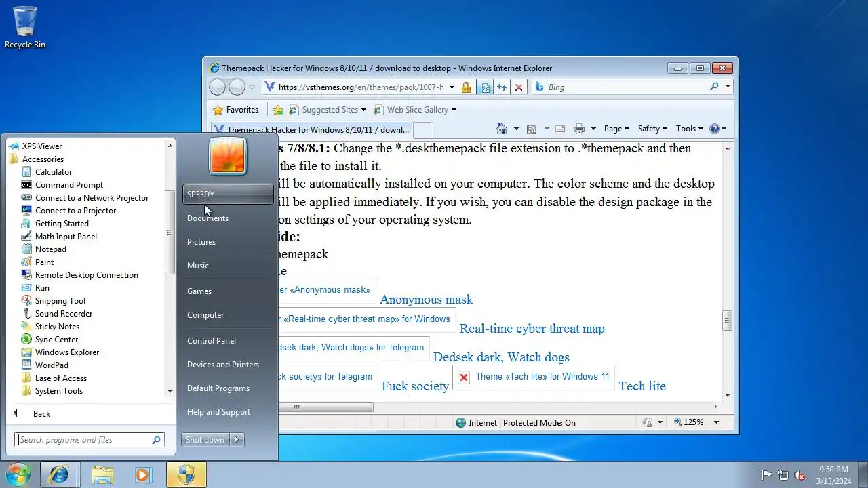Click the IE Print icon

pos(579,129)
